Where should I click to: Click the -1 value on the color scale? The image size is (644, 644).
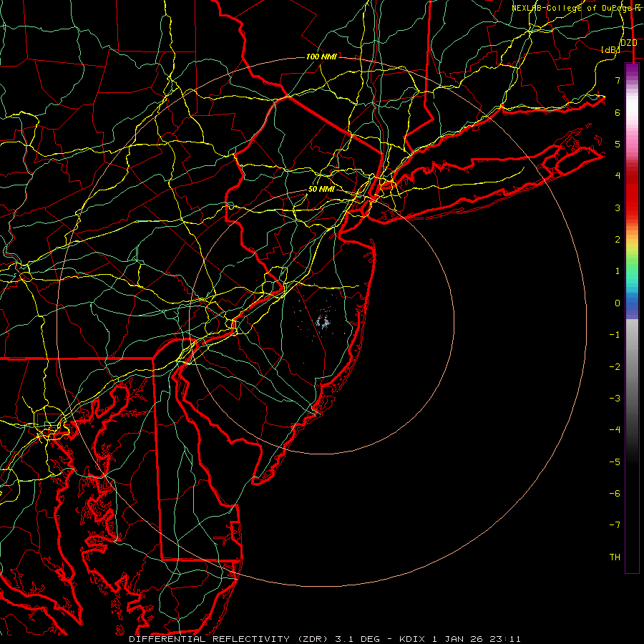click(615, 335)
